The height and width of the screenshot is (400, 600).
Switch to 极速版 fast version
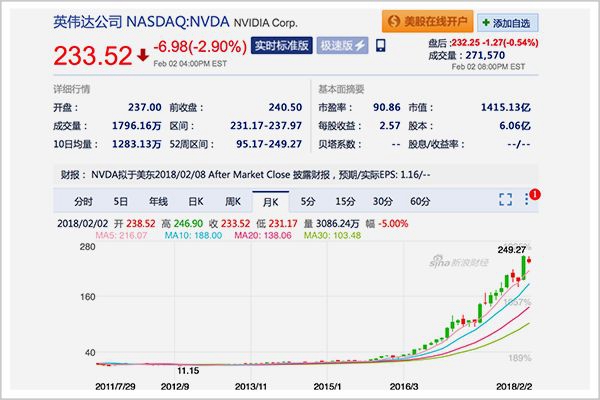[342, 46]
